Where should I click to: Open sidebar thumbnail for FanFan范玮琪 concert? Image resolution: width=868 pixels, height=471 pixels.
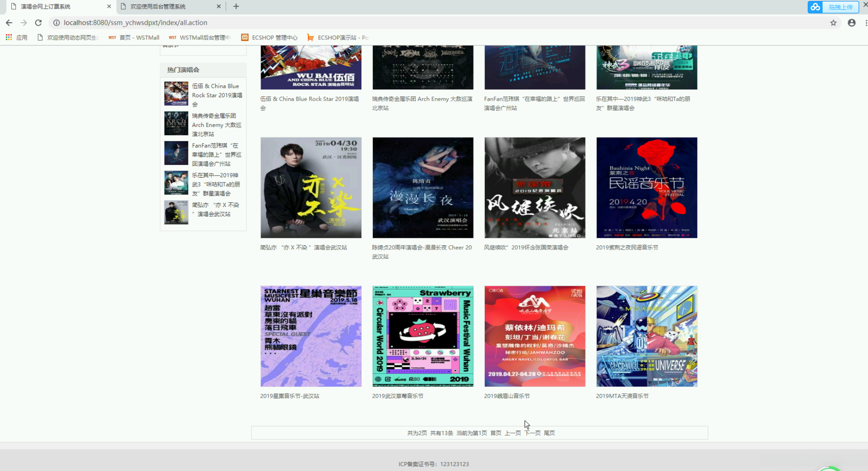(x=176, y=153)
